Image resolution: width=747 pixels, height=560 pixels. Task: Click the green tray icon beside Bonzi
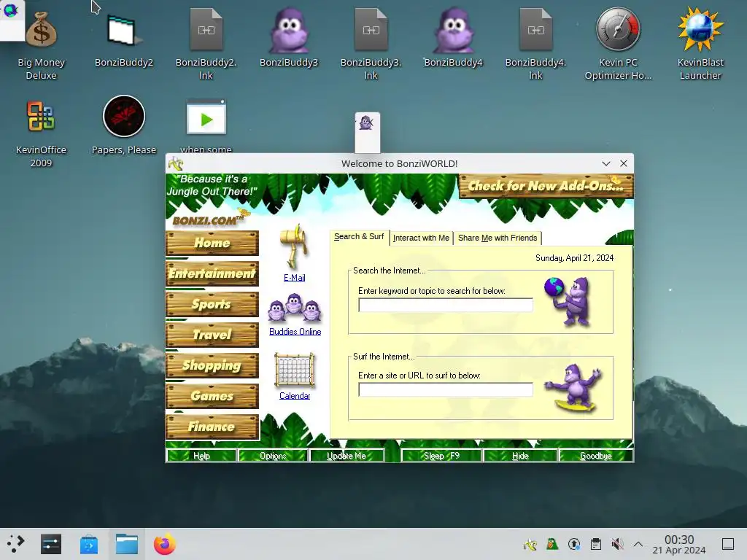point(551,544)
